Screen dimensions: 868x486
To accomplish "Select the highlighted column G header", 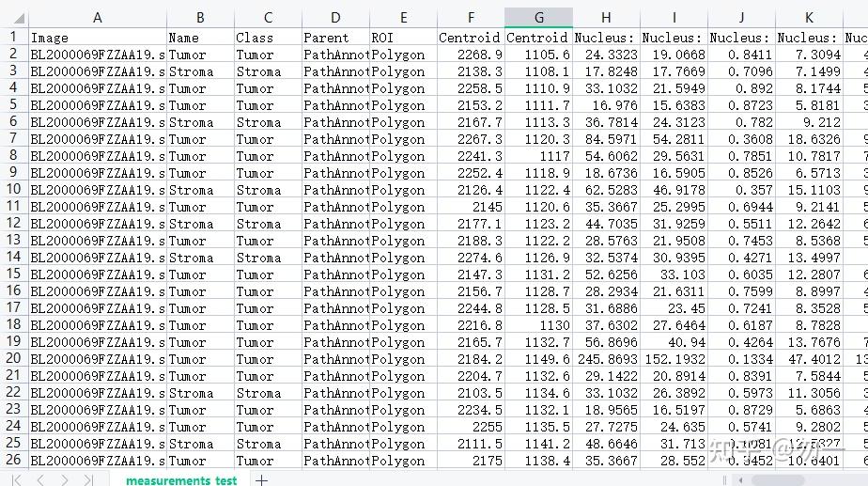I will [538, 18].
